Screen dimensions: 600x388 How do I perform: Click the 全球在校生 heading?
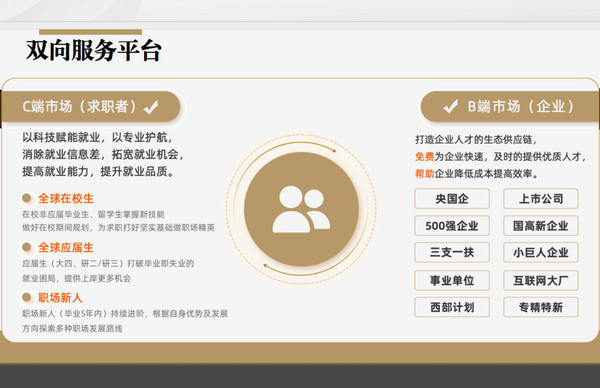(x=66, y=199)
